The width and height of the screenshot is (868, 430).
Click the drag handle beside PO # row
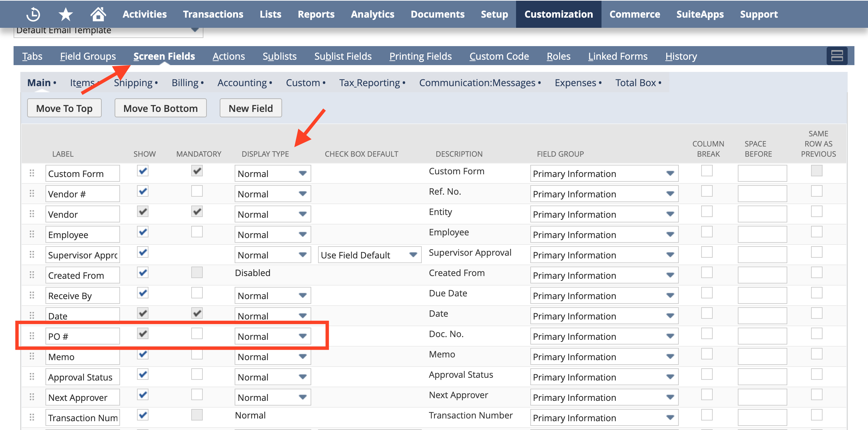[x=32, y=336]
